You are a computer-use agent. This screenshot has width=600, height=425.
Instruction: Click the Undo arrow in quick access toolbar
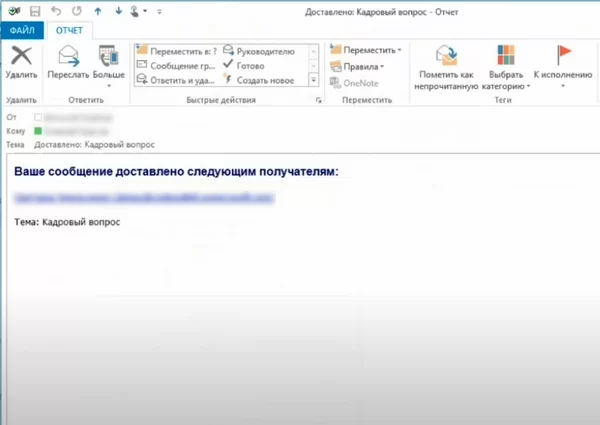point(56,11)
